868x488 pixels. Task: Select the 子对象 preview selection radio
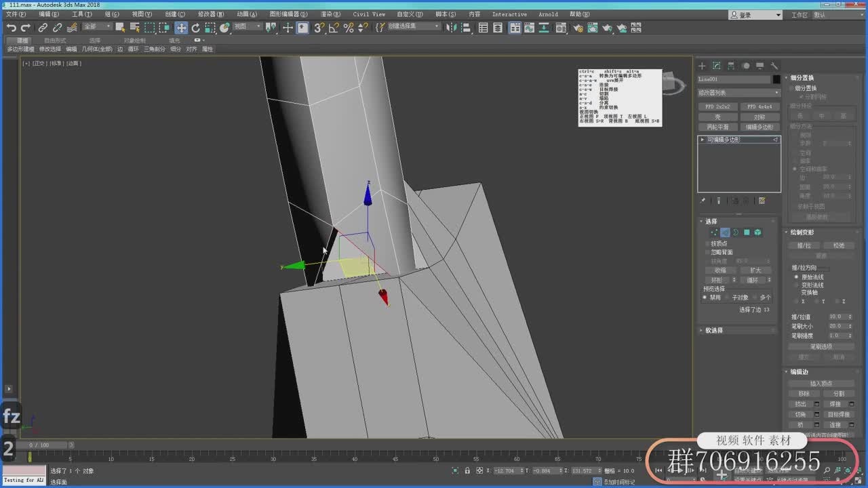(x=728, y=298)
